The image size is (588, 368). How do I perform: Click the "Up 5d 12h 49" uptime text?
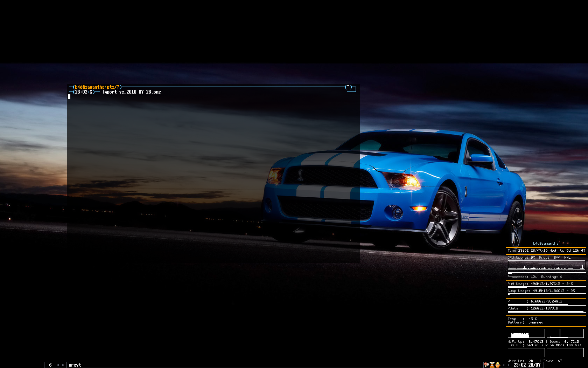click(573, 251)
